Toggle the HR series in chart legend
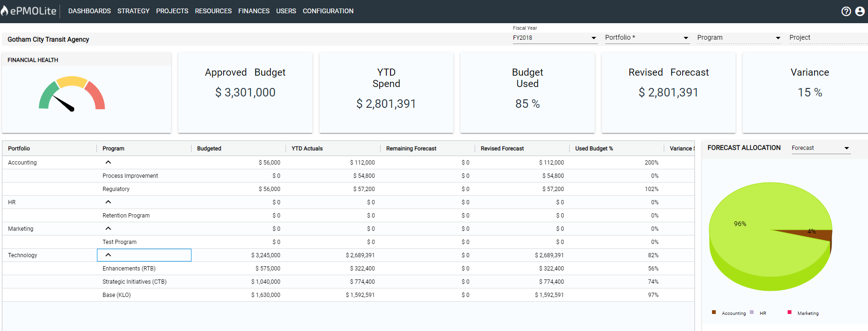Screen dimensions: 868x331 pos(762,313)
